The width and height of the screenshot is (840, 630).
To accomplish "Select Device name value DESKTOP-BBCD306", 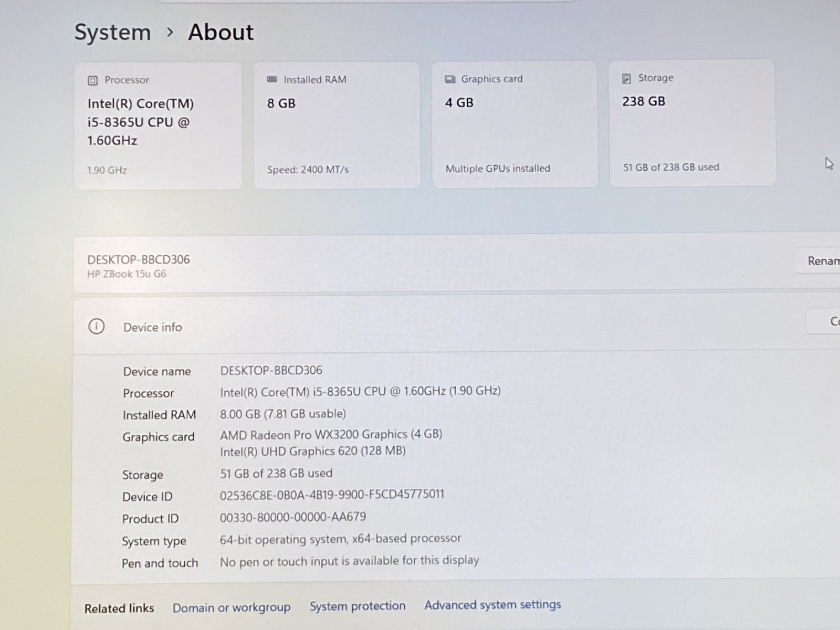I will click(x=271, y=370).
